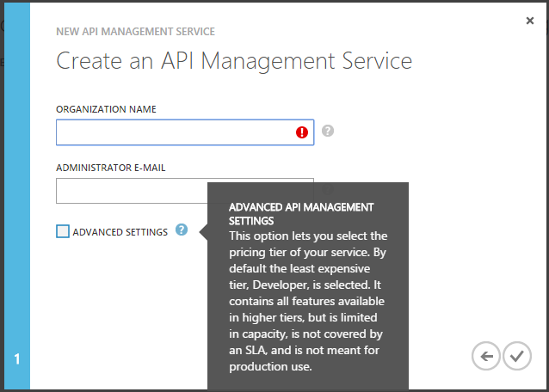This screenshot has width=549, height=392.
Task: Click the Advanced API Management Settings tooltip title
Action: 301,213
